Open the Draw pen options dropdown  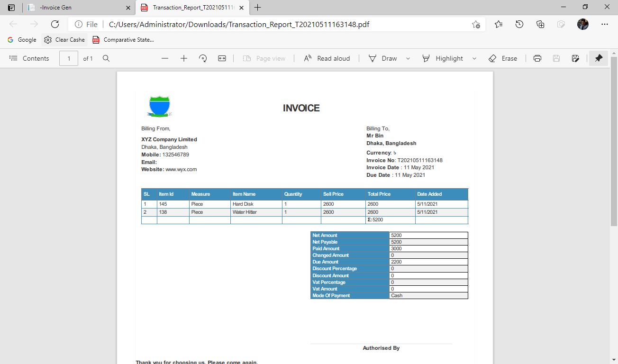pos(408,58)
